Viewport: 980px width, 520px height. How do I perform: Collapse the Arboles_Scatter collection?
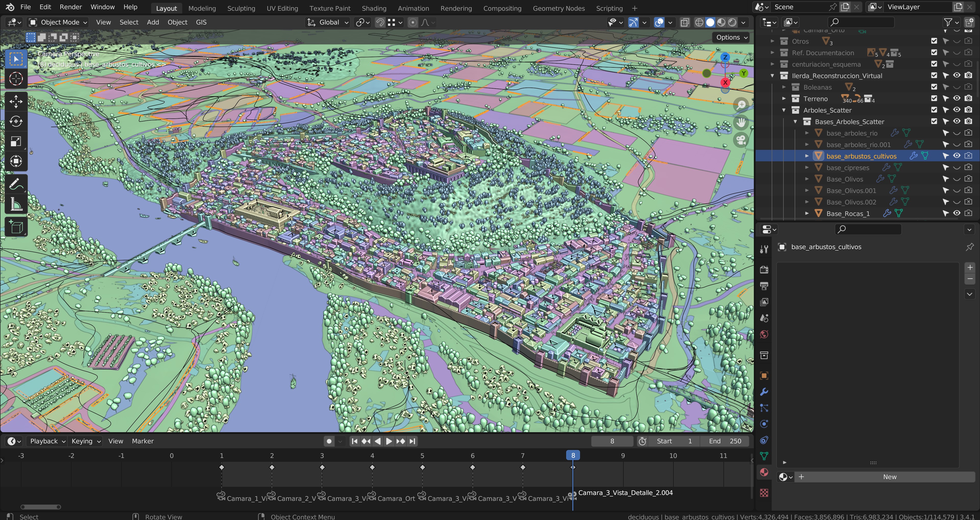(784, 110)
